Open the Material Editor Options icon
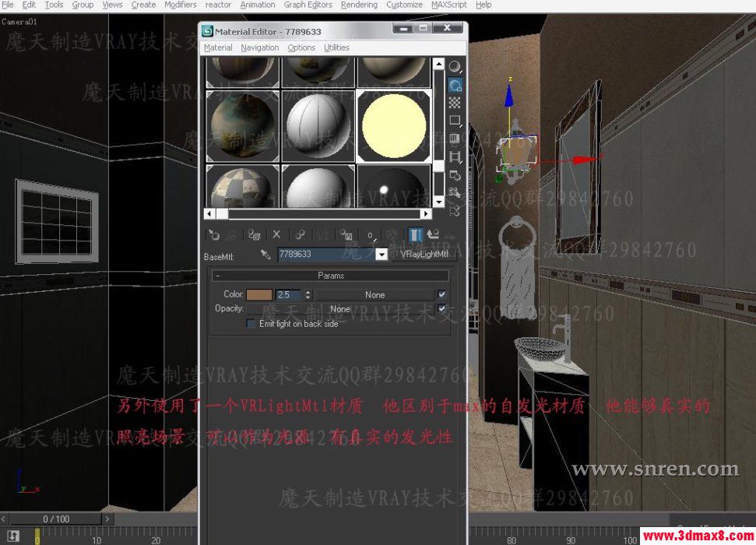Image resolution: width=756 pixels, height=545 pixels. [455, 174]
